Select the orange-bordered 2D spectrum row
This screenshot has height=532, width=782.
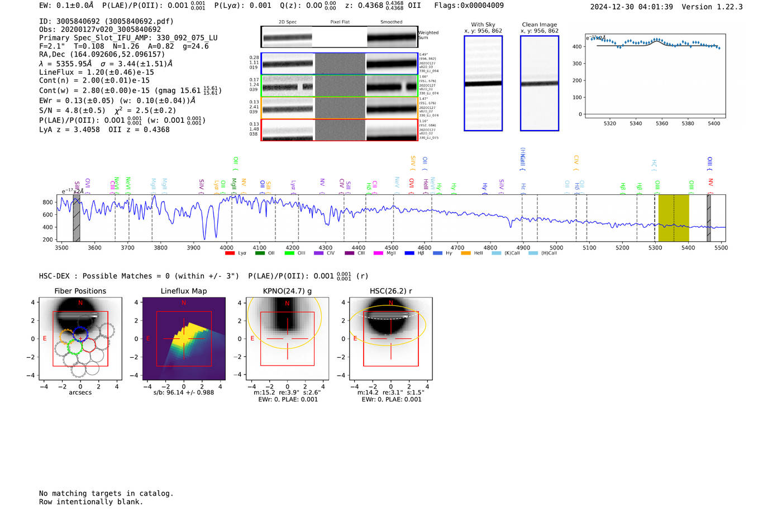click(340, 108)
